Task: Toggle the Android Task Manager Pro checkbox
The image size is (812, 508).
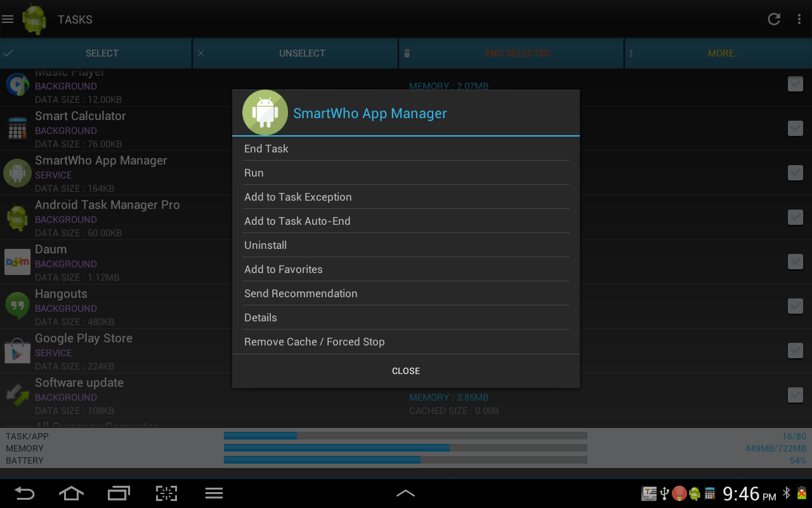Action: 796,217
